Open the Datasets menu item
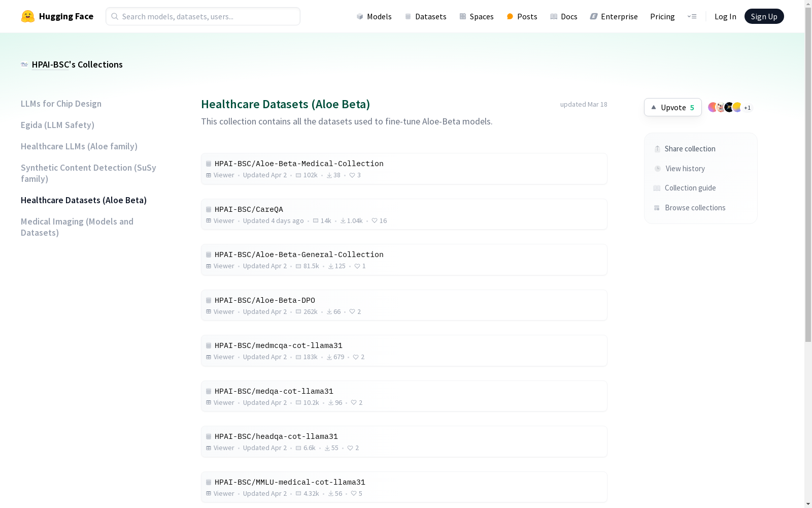This screenshot has width=812, height=508. coord(425,16)
